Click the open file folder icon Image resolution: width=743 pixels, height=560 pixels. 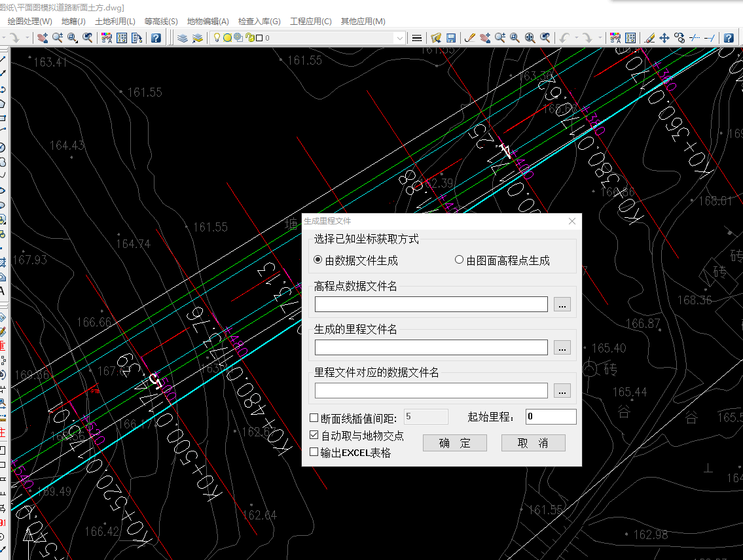pos(436,38)
